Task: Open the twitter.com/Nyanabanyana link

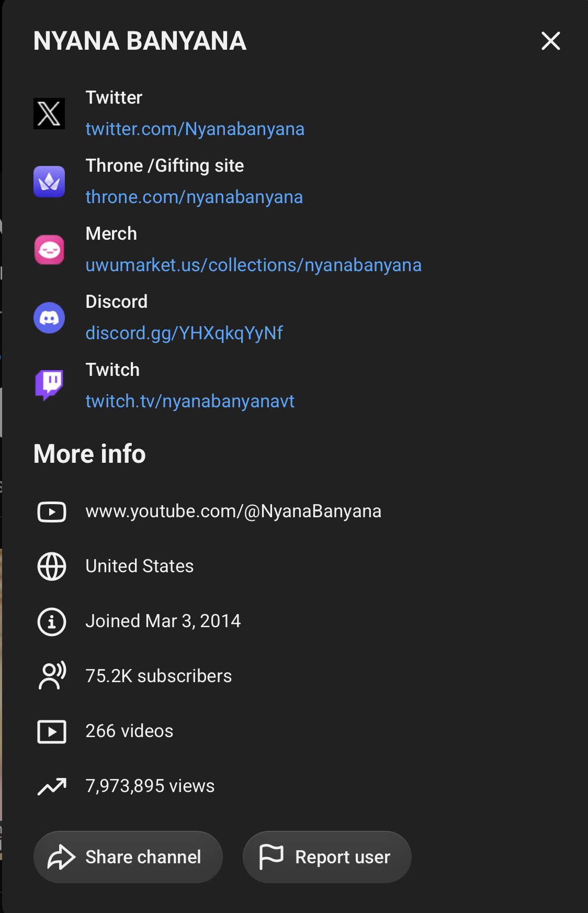Action: [x=195, y=129]
